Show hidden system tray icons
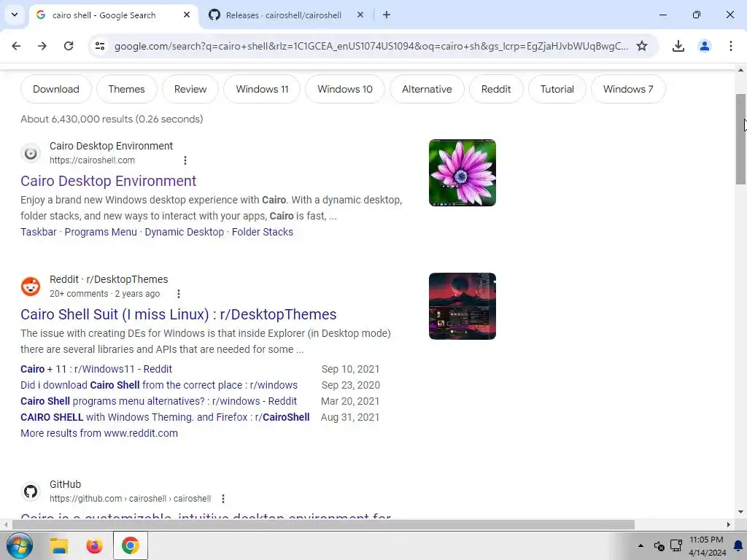This screenshot has width=747, height=560. pos(640,545)
